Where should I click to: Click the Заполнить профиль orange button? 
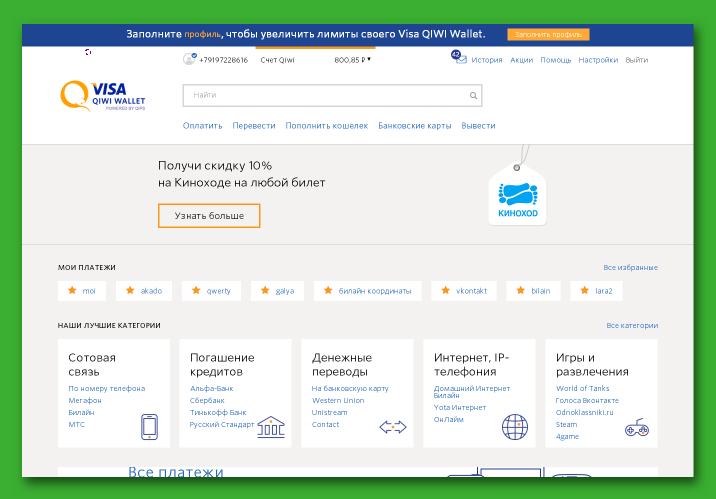pyautogui.click(x=548, y=35)
